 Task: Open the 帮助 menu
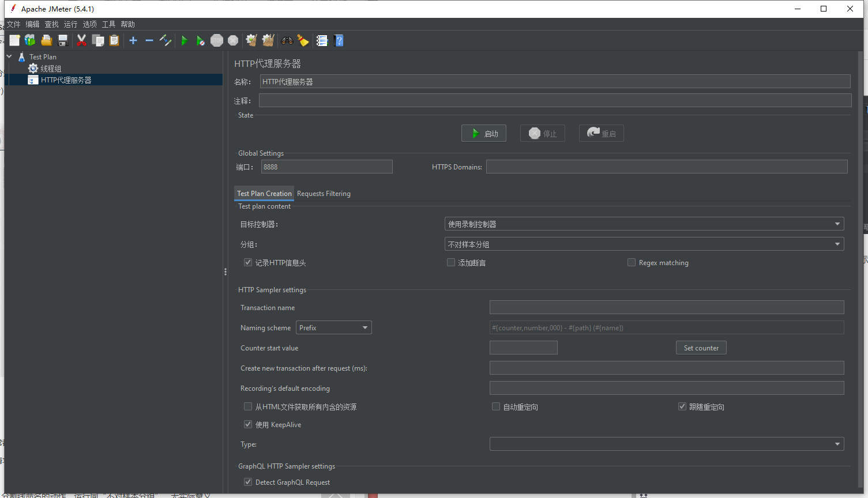coord(127,24)
